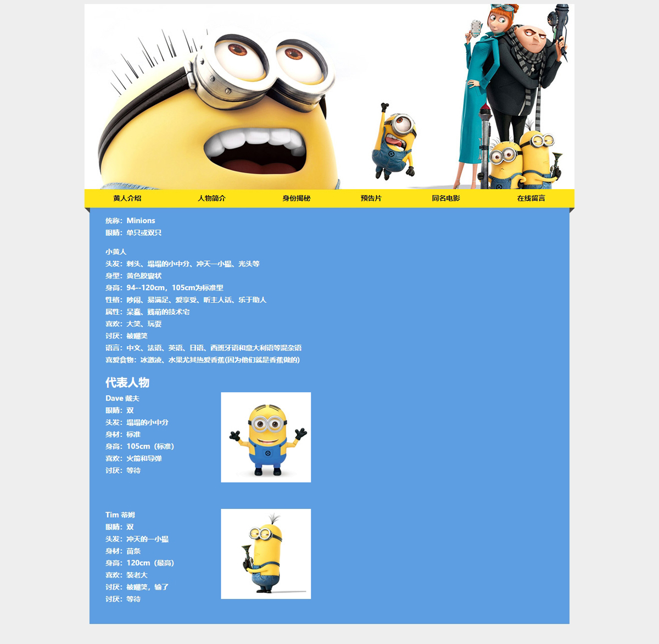Viewport: 659px width, 644px height.
Task: Click the text 身型: 黄色胶囊状
Action: (133, 276)
